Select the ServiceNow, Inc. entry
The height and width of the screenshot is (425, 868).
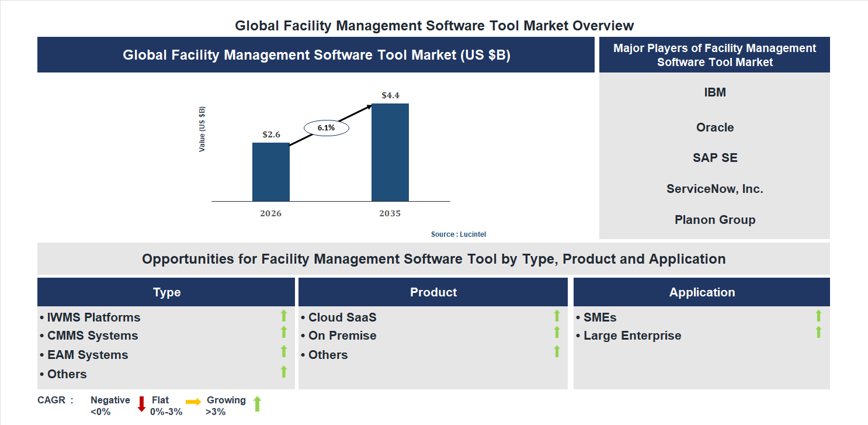pyautogui.click(x=714, y=188)
